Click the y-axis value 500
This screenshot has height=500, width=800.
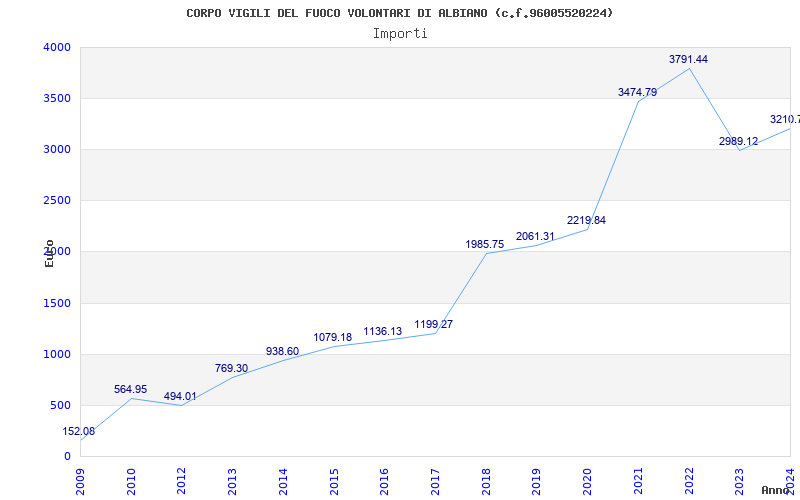coord(60,406)
